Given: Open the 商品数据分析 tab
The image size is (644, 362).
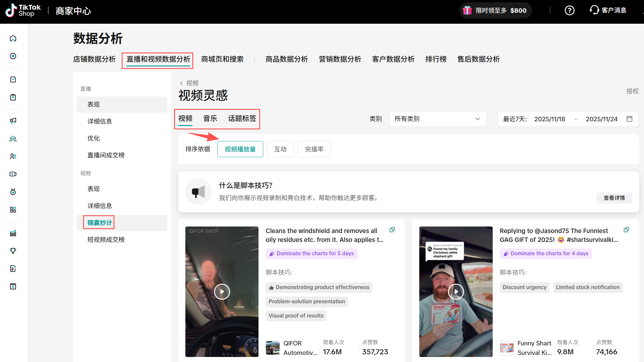Looking at the screenshot, I should 287,59.
